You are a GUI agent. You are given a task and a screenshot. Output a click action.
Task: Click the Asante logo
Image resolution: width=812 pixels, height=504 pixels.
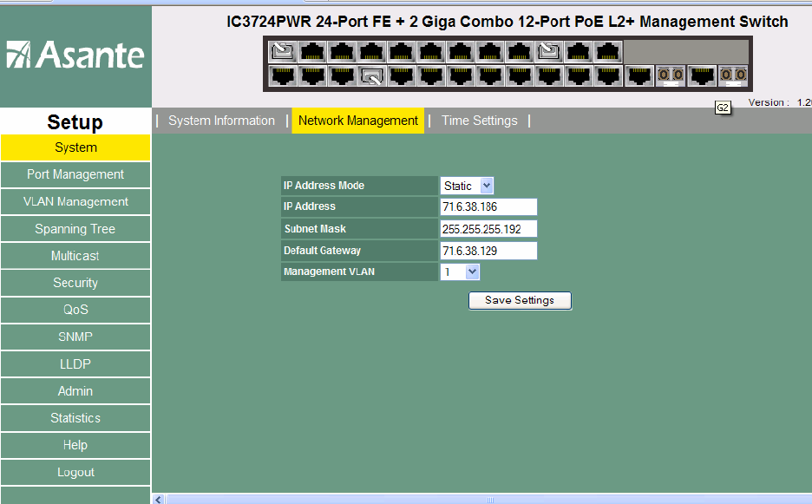click(x=75, y=55)
